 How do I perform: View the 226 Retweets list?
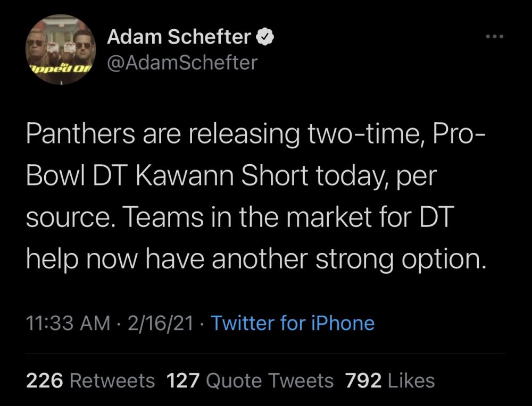pos(90,380)
